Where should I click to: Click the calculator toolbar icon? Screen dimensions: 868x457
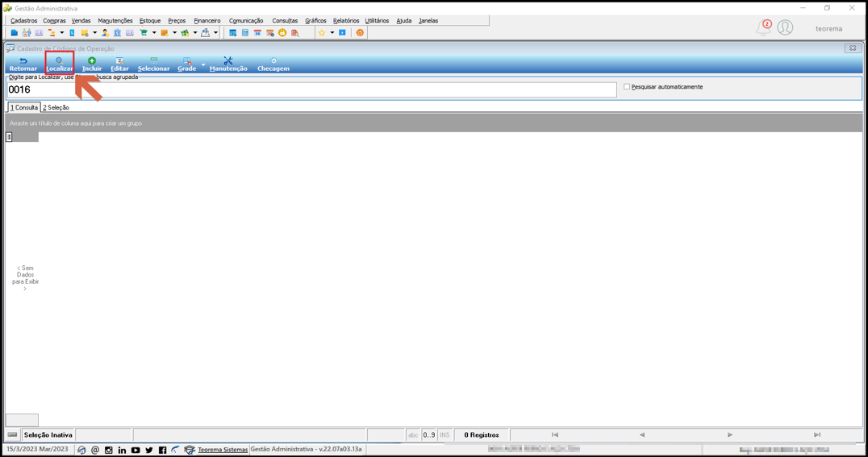tap(244, 32)
